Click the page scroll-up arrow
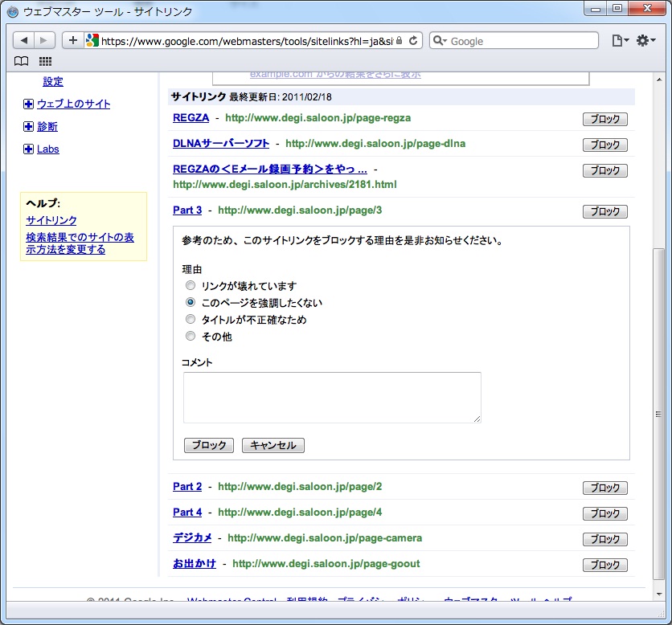The image size is (672, 625). point(658,80)
